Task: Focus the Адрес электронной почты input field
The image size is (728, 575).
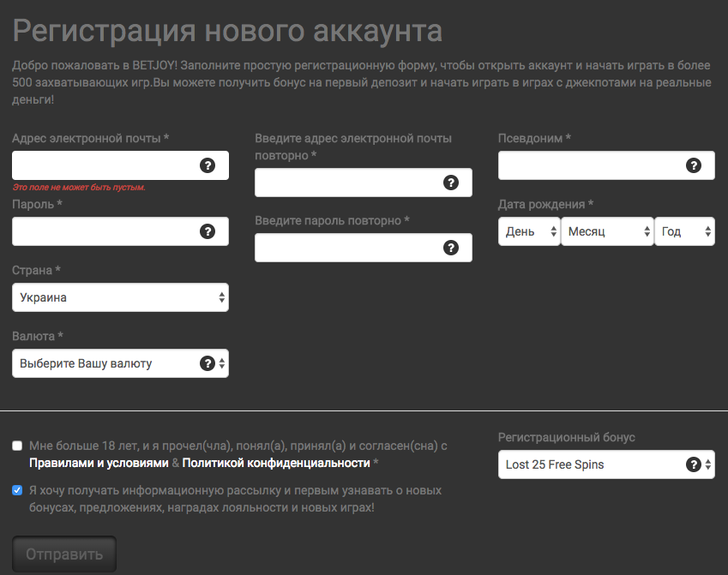Action: [x=120, y=165]
